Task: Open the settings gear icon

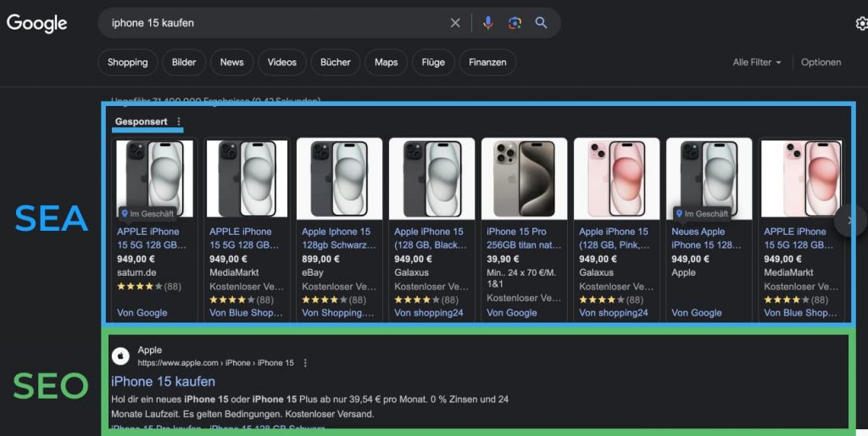Action: click(x=861, y=23)
